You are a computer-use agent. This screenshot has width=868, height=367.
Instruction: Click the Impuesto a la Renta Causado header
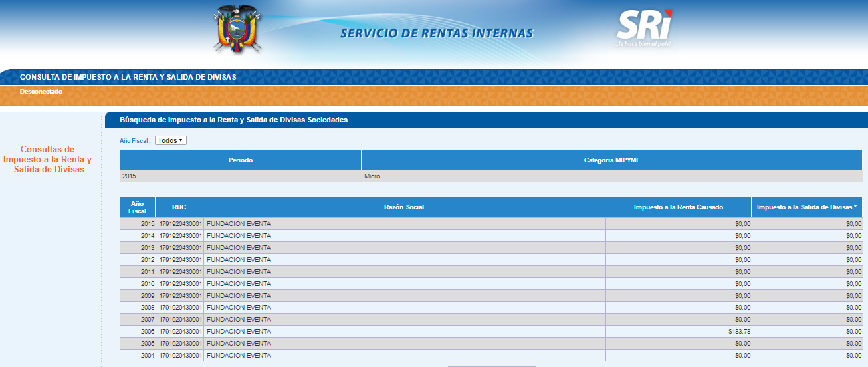(678, 207)
